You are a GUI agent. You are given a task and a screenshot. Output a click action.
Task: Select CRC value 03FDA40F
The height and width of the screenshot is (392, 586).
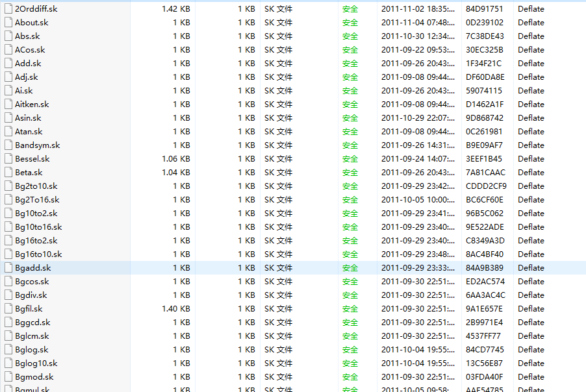[485, 376]
